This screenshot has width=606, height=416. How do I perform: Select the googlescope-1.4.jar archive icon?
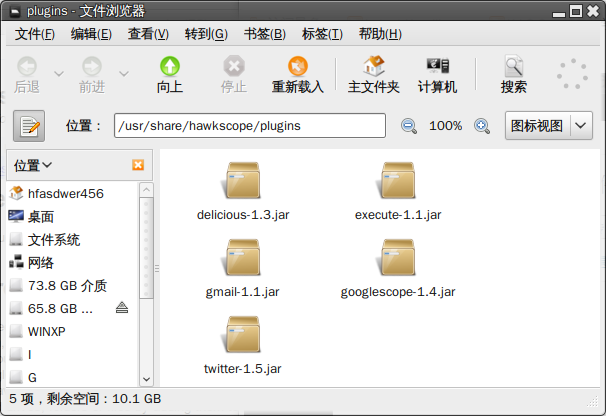(398, 257)
